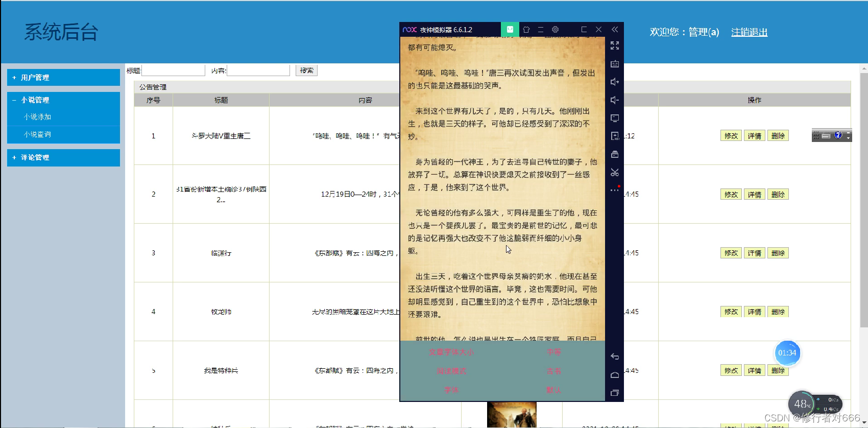
Task: Click the help question mark on floating toolbar
Action: 838,135
